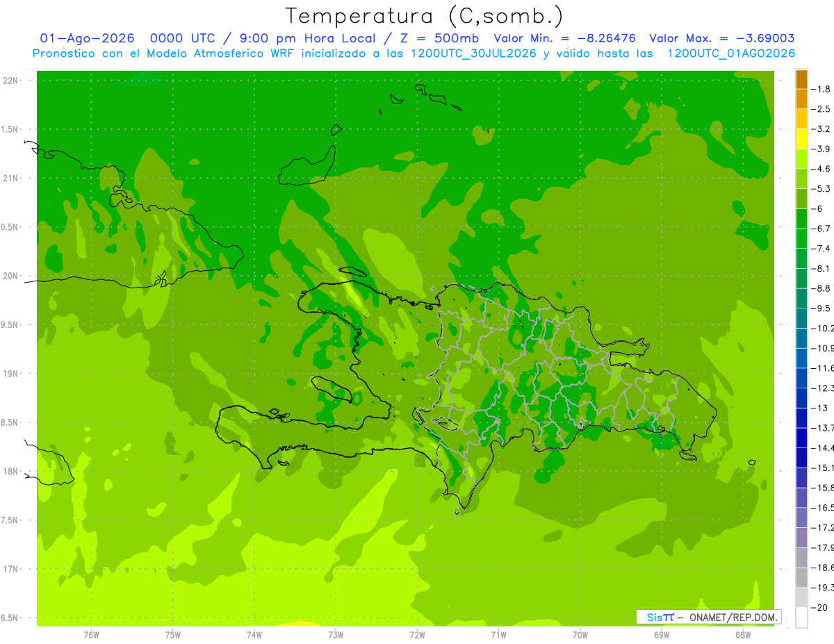
Task: Click the '-4.6' legend value
Action: click(821, 169)
